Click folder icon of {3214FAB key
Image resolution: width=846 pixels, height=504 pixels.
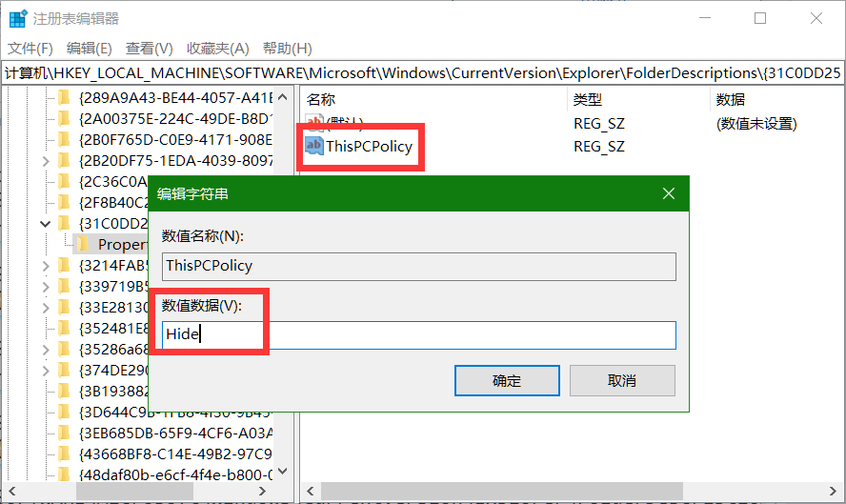click(64, 265)
